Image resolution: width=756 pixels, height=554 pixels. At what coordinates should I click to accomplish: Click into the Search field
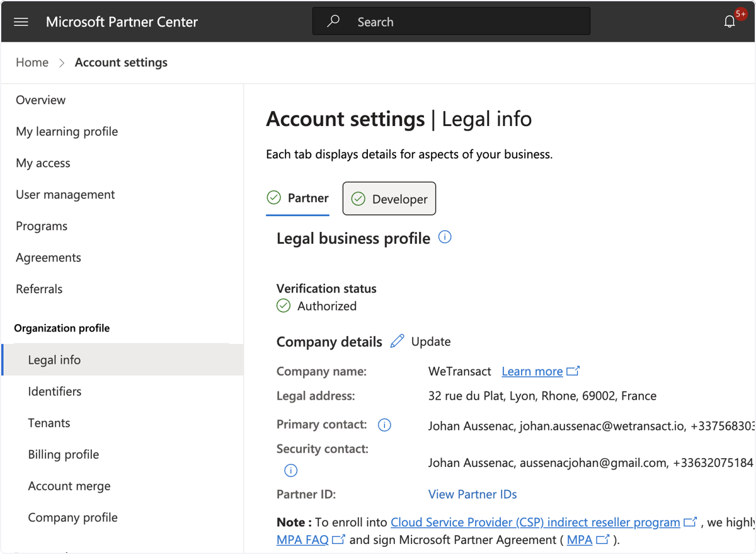[x=451, y=21]
